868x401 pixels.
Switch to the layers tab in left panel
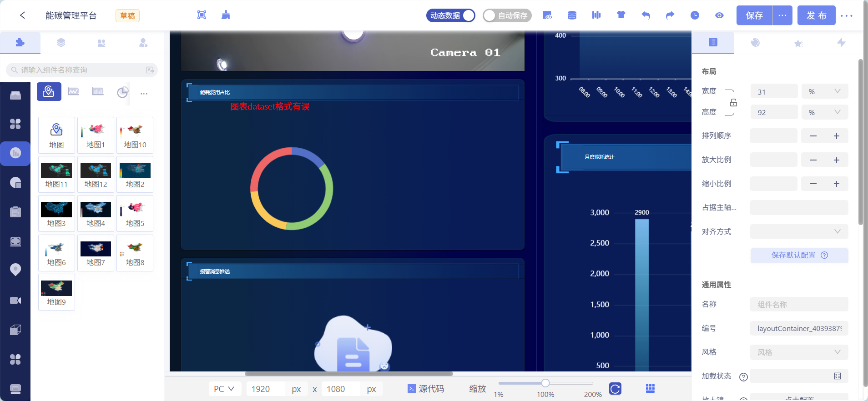click(61, 43)
